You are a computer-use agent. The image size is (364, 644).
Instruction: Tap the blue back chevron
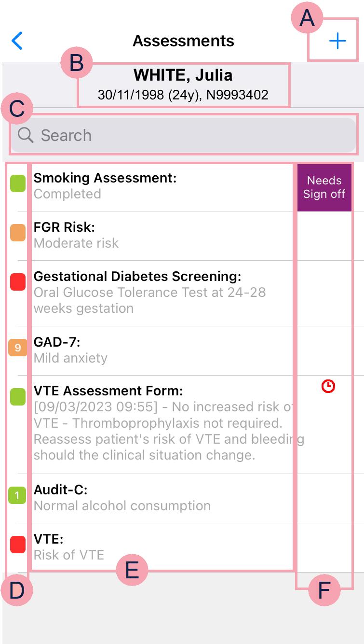(17, 41)
